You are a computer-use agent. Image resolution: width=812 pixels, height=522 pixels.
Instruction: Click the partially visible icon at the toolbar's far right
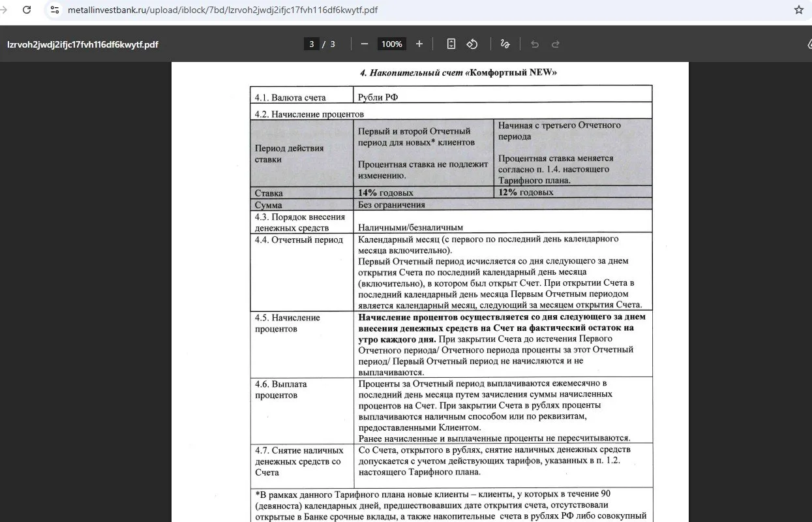[809, 44]
